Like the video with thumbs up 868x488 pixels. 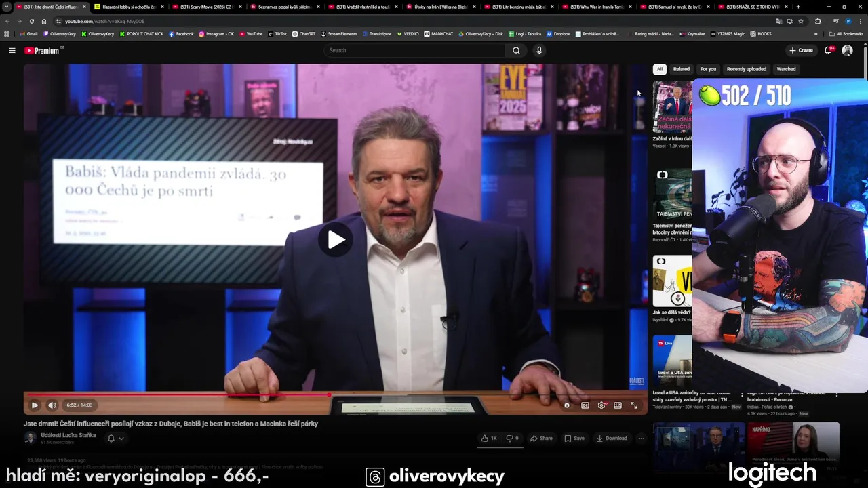coord(489,439)
